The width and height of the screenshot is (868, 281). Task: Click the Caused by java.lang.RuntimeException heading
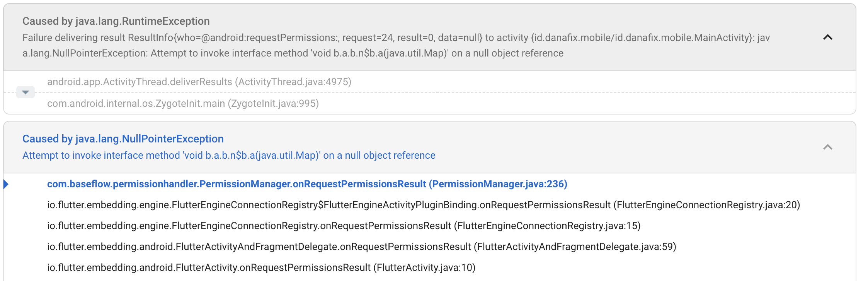116,21
